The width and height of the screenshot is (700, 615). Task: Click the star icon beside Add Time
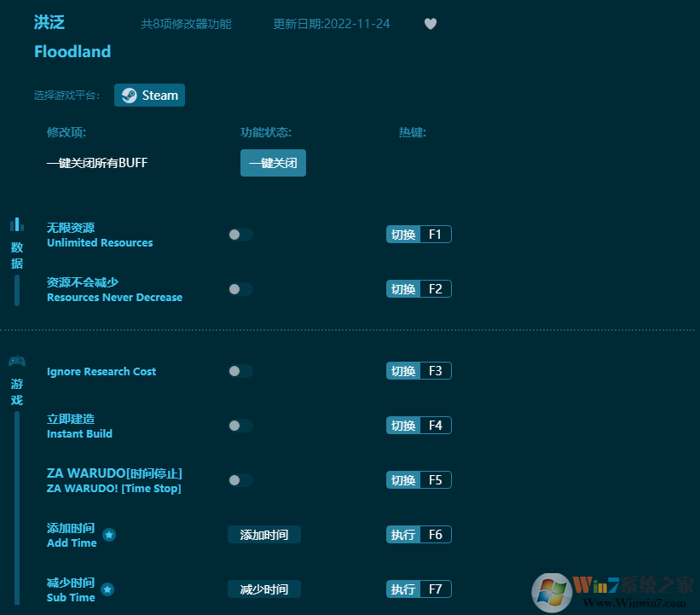tap(109, 535)
